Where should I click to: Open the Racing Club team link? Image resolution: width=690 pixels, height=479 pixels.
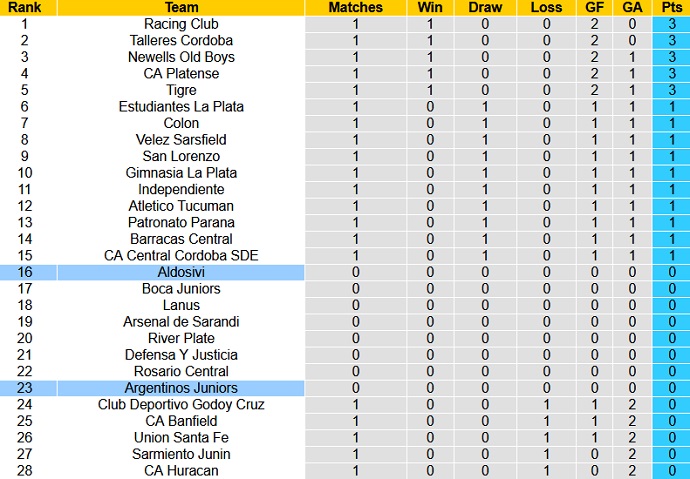(181, 24)
